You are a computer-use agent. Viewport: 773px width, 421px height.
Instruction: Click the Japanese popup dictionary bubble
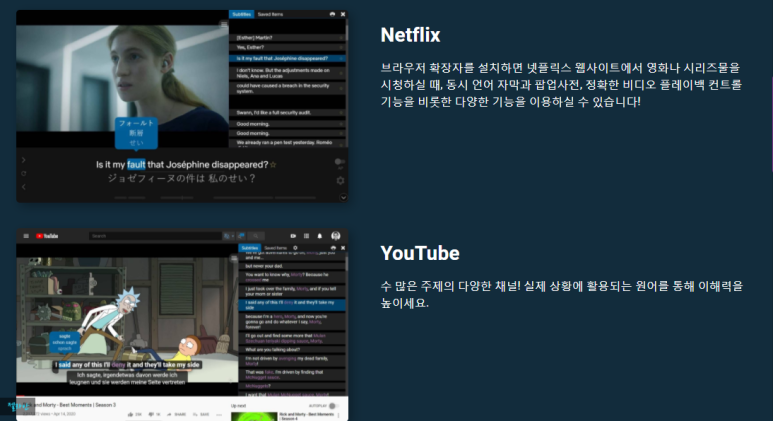[x=137, y=133]
